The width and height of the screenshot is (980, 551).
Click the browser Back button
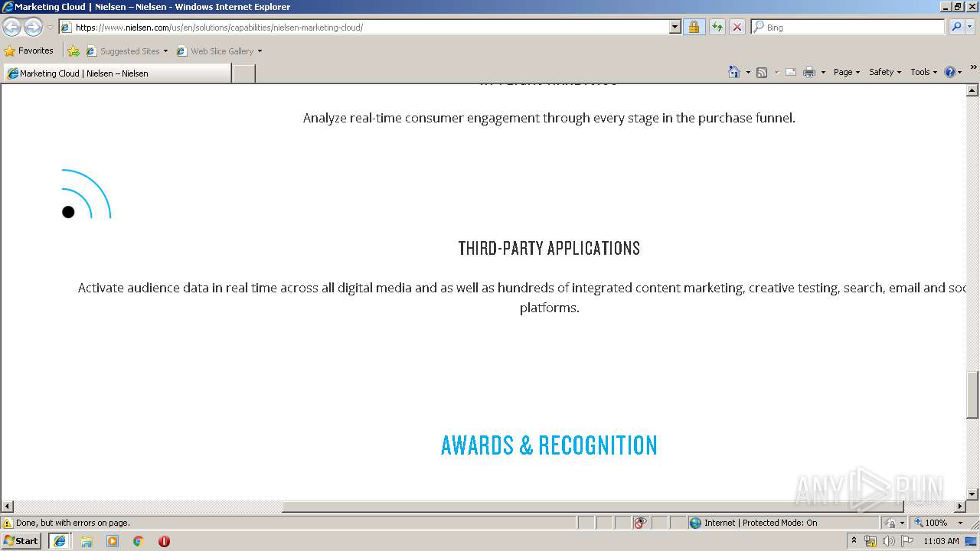pyautogui.click(x=12, y=28)
